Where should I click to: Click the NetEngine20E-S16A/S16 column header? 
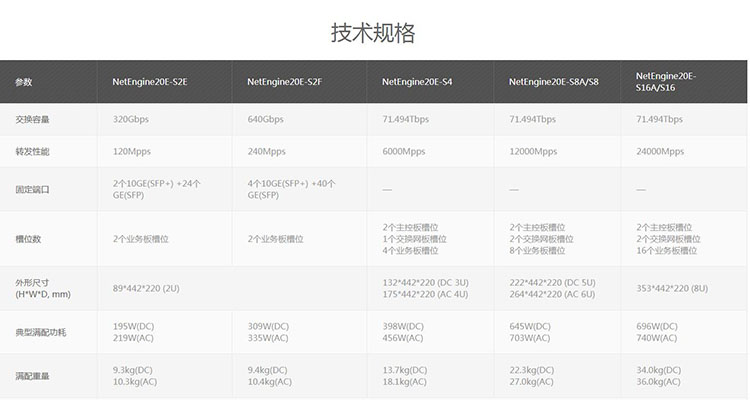pos(667,82)
